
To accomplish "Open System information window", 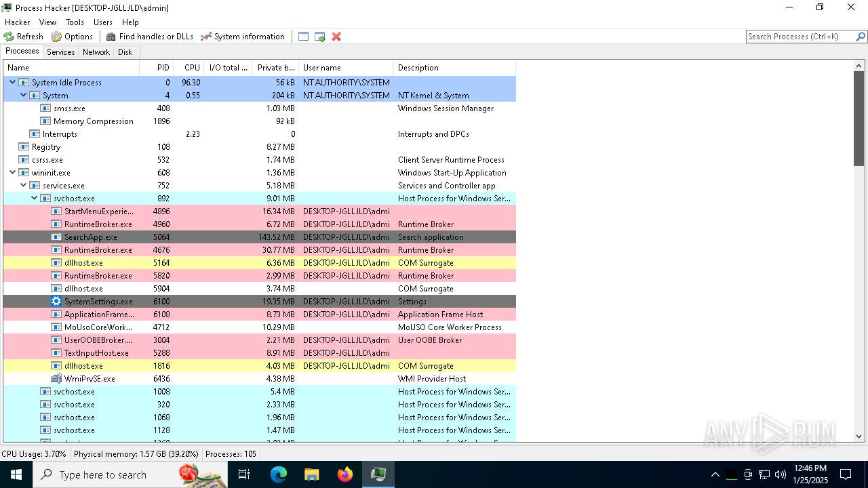I will [x=243, y=37].
